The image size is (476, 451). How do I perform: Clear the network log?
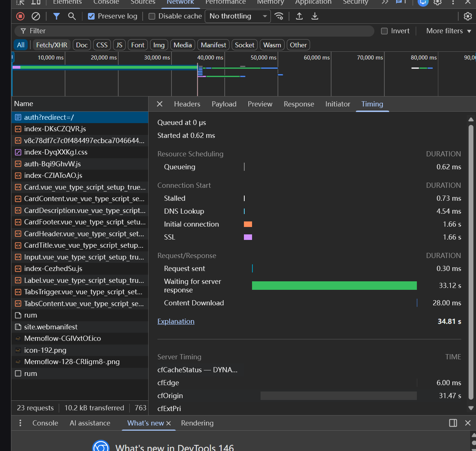click(x=36, y=16)
